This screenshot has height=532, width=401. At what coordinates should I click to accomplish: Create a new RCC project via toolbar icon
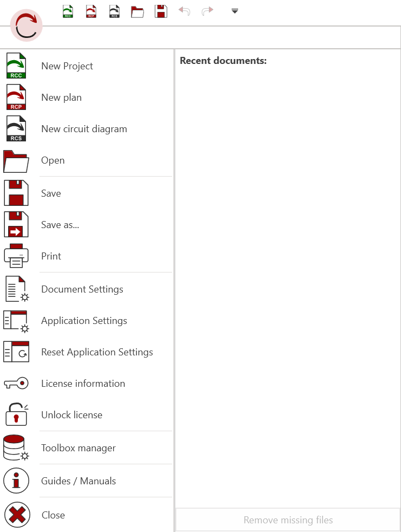pyautogui.click(x=68, y=11)
